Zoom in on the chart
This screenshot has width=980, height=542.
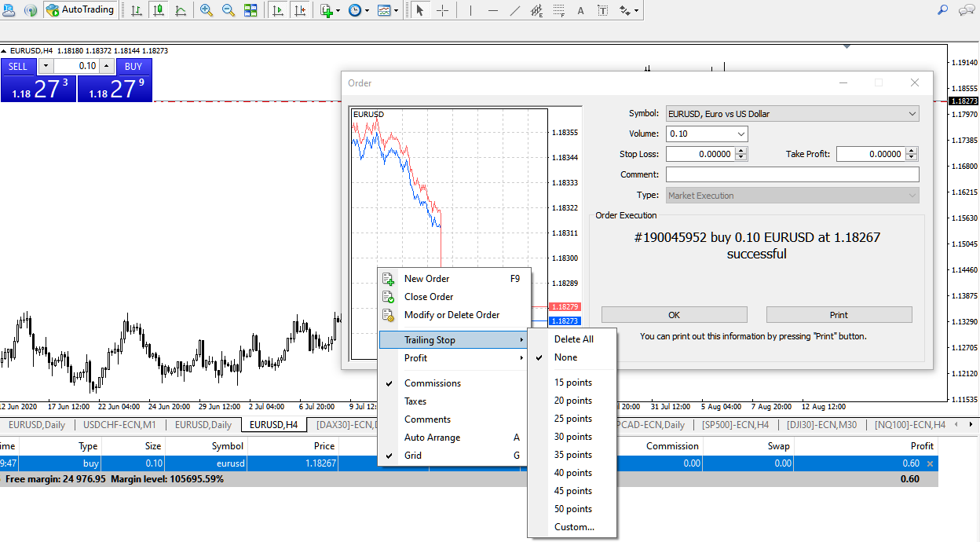207,10
